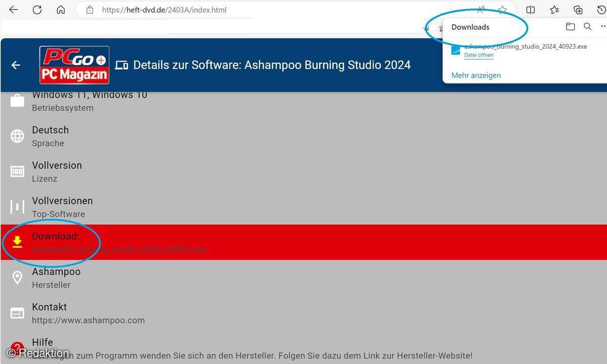Go back using the page header arrow

pyautogui.click(x=16, y=65)
